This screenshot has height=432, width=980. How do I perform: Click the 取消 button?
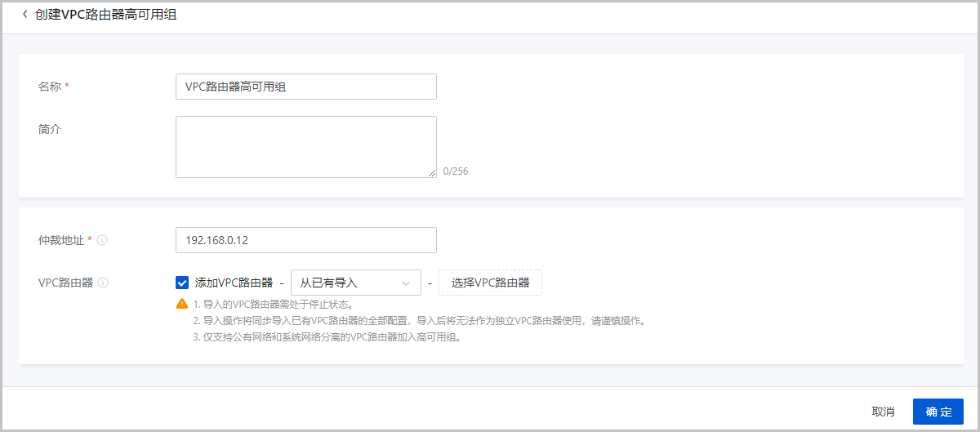[883, 412]
